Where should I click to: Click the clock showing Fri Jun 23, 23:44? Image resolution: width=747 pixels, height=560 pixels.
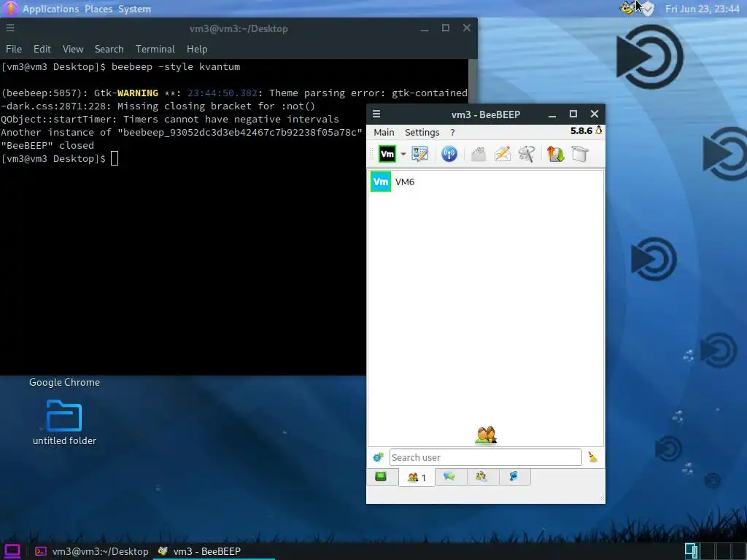coord(703,9)
